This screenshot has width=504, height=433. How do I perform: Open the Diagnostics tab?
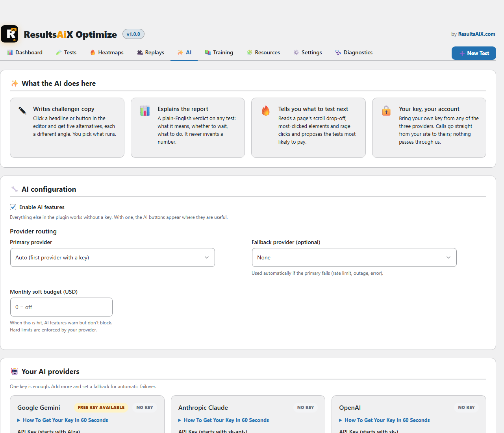pos(354,52)
